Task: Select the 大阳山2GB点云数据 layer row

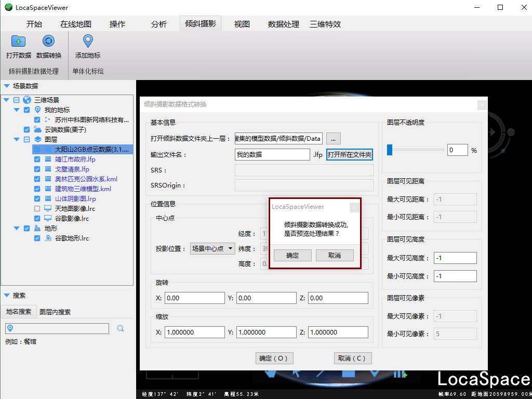Action: pos(83,149)
